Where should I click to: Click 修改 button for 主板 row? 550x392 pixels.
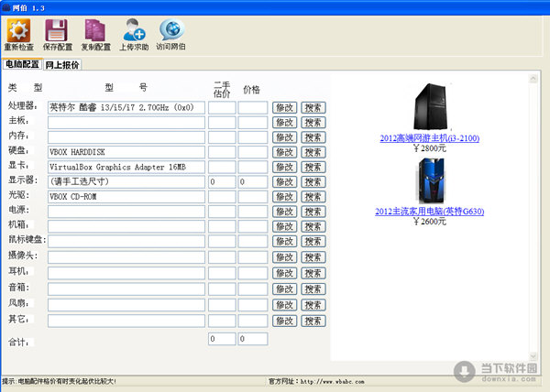coord(285,122)
